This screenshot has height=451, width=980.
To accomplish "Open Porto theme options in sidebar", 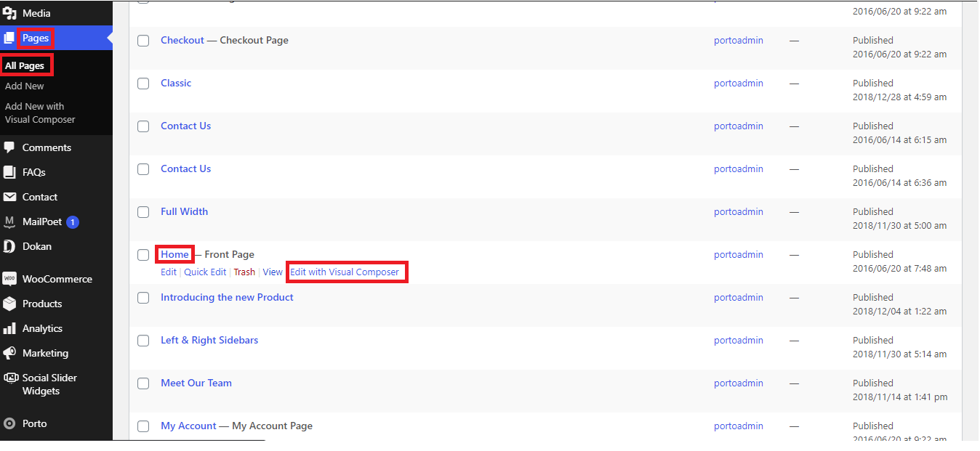I will coord(34,423).
